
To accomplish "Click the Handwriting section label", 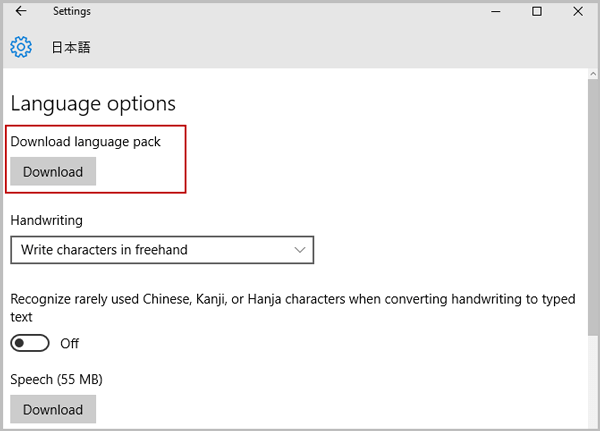I will (x=46, y=220).
